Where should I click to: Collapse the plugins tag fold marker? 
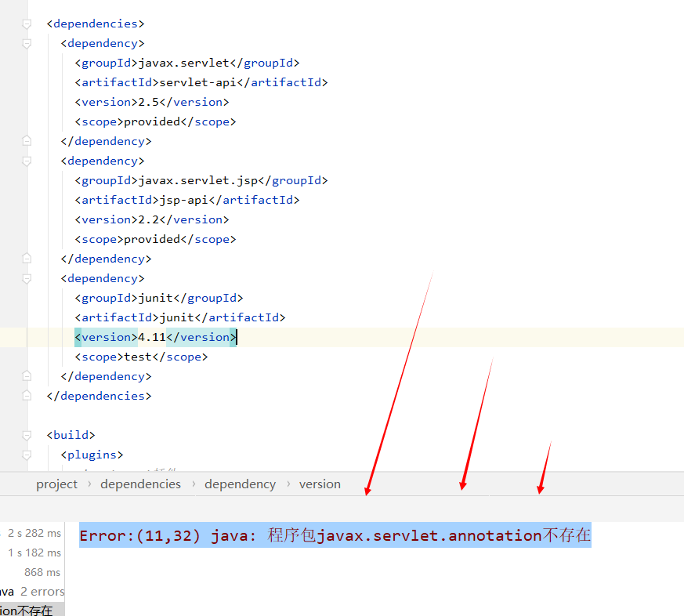tap(27, 455)
